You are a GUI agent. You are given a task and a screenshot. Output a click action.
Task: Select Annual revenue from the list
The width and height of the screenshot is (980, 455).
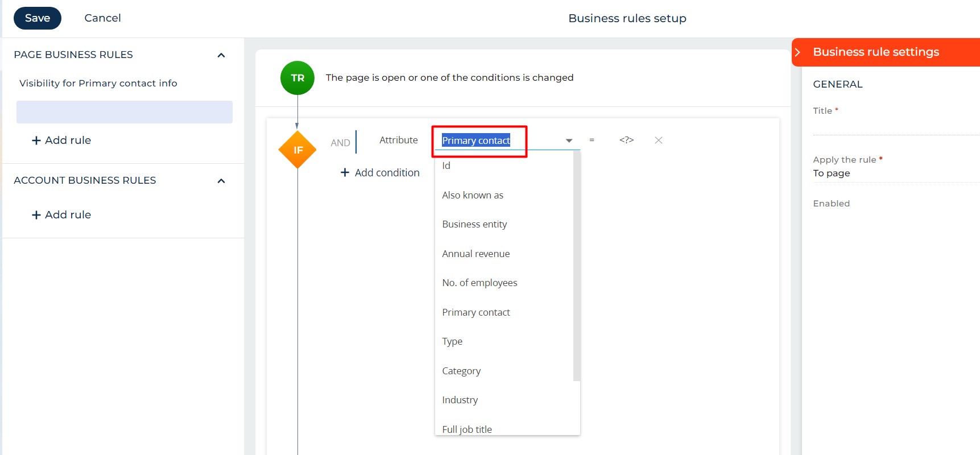pos(475,254)
